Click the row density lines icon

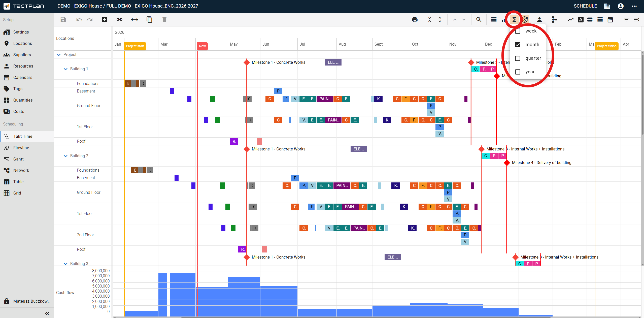click(x=494, y=20)
